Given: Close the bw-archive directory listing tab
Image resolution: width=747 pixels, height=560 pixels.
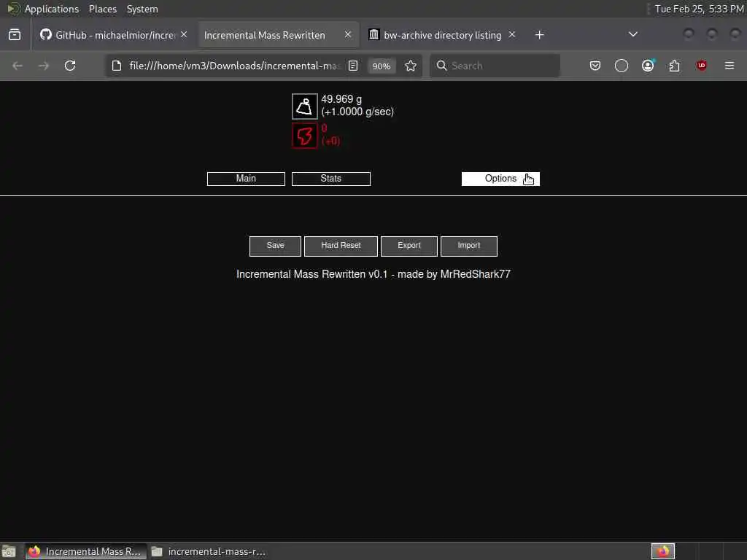Looking at the screenshot, I should point(511,35).
